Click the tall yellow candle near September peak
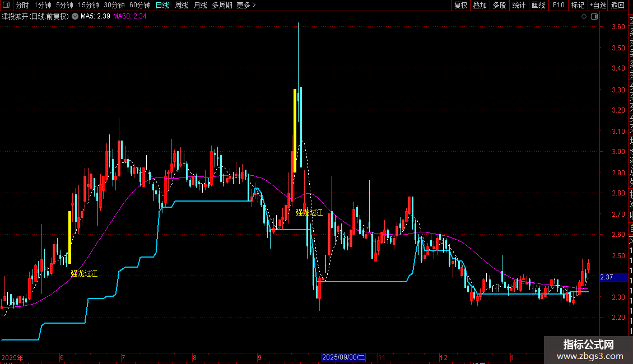 (x=295, y=130)
